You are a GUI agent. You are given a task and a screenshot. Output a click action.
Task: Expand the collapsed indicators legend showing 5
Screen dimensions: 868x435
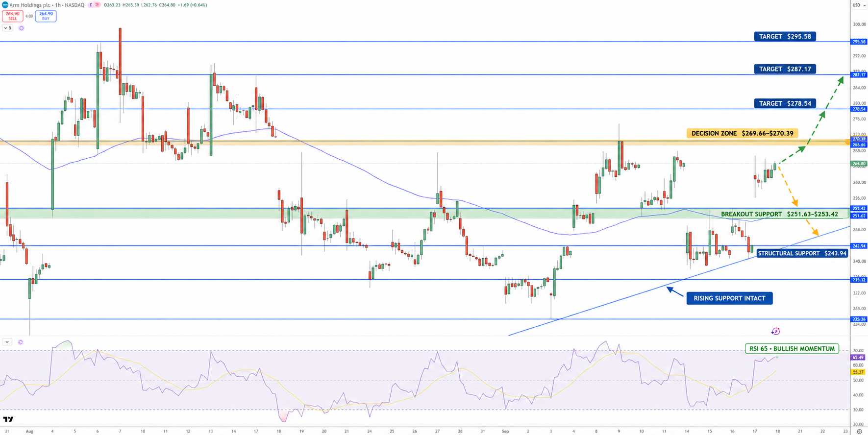[x=7, y=28]
